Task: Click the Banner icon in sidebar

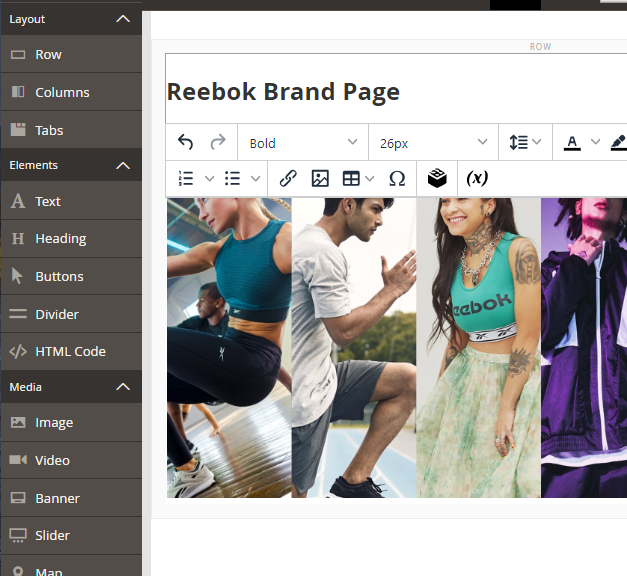Action: (18, 498)
